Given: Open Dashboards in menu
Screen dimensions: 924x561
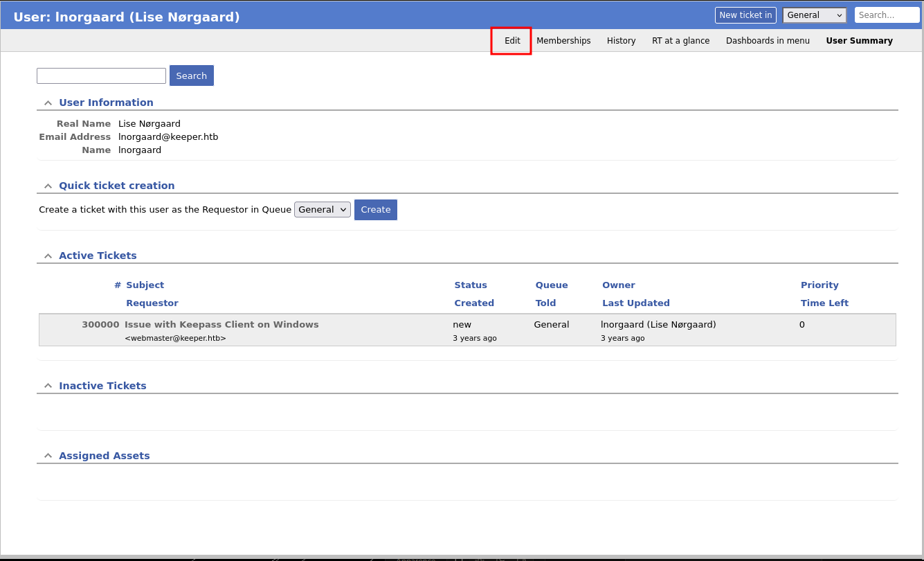Looking at the screenshot, I should point(768,41).
